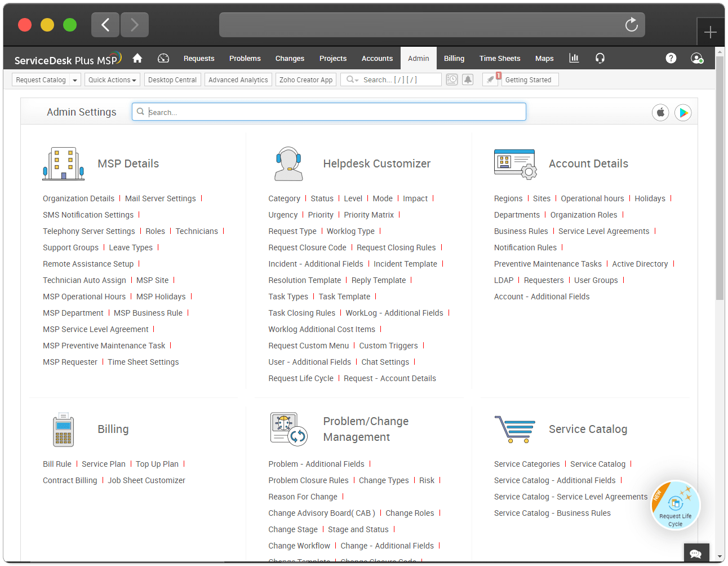The height and width of the screenshot is (566, 728).
Task: Click the MSP Details building icon
Action: tap(63, 163)
